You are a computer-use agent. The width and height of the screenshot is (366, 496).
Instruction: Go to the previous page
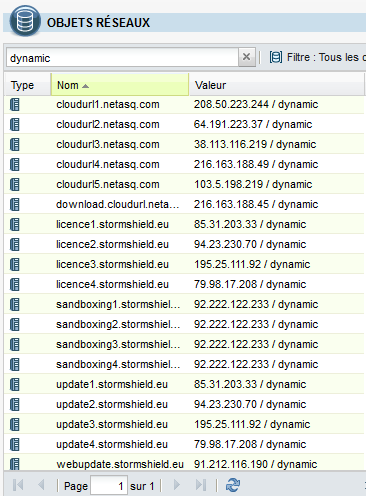(x=41, y=485)
